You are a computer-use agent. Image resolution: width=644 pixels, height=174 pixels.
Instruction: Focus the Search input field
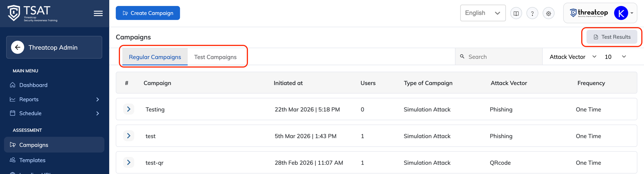[x=499, y=57]
